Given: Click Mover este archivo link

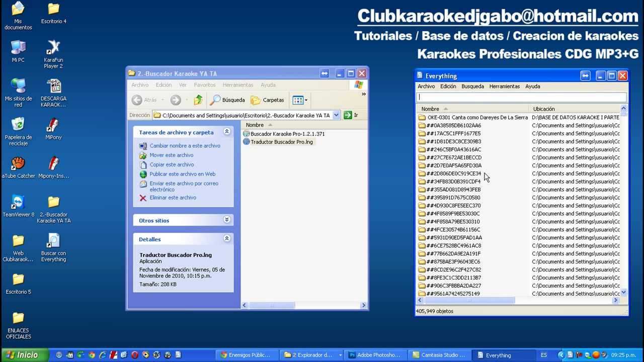Looking at the screenshot, I should click(x=171, y=155).
